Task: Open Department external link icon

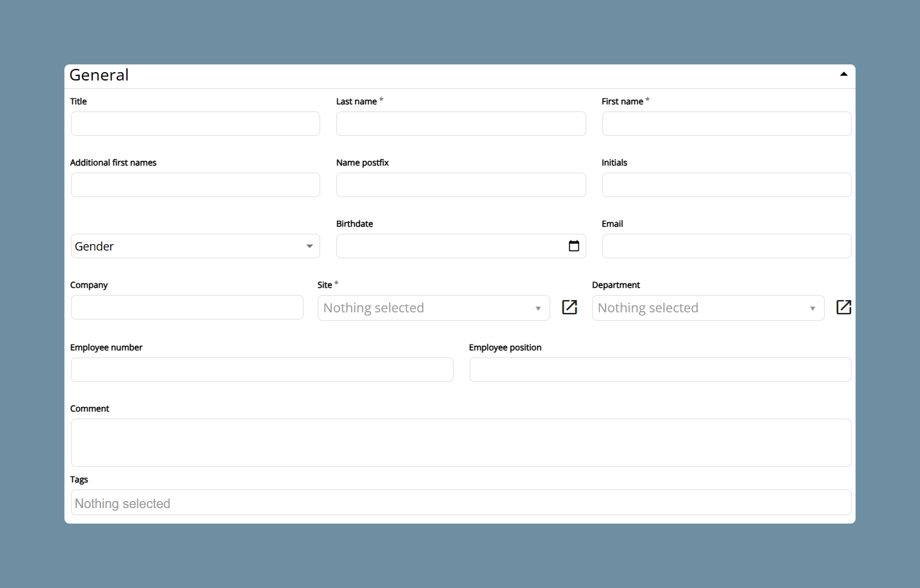Action: click(x=844, y=307)
